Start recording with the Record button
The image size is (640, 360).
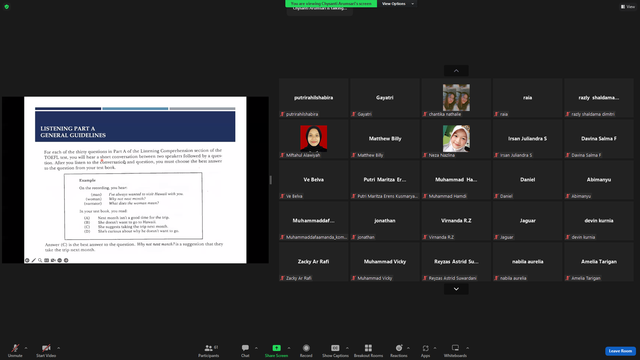point(306,350)
